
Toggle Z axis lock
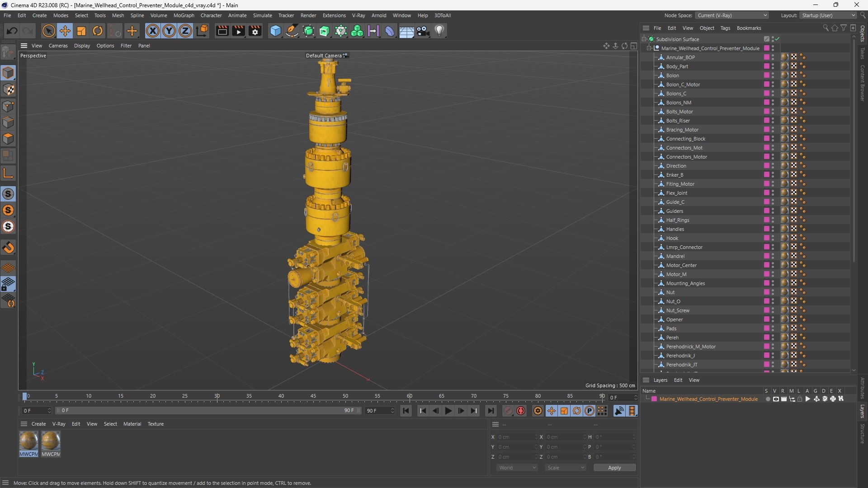[x=185, y=31]
